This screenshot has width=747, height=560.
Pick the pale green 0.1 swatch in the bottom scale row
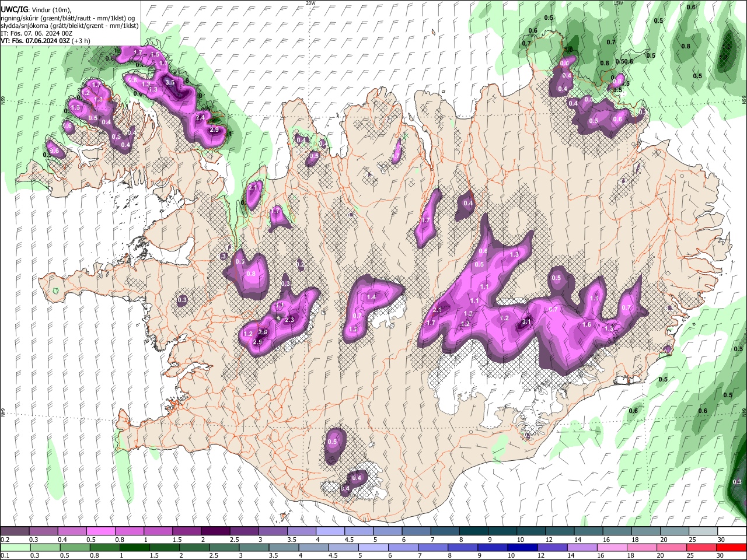point(15,548)
